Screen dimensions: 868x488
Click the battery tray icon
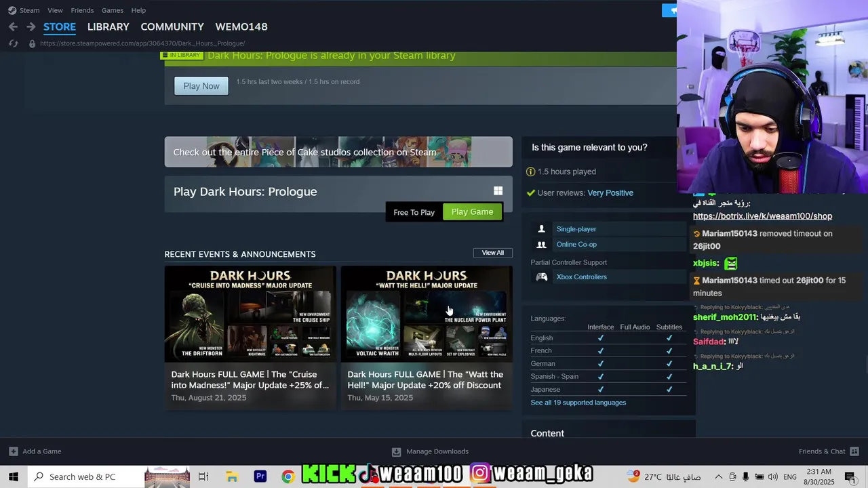(759, 477)
